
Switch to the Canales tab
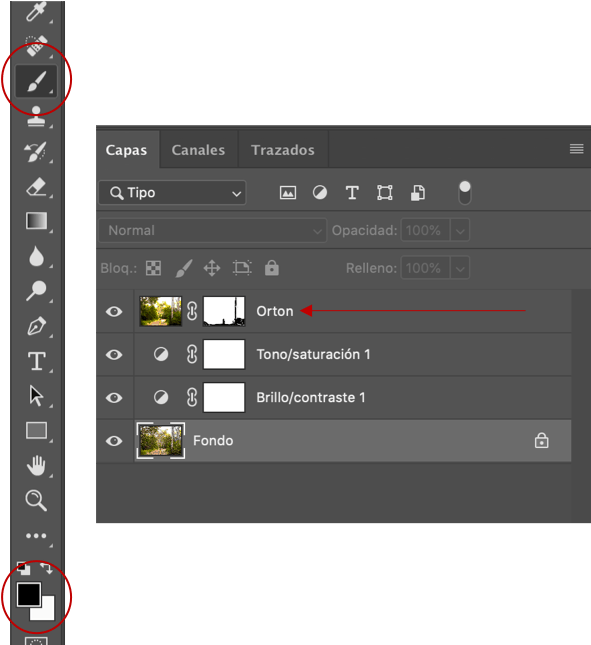pyautogui.click(x=198, y=150)
